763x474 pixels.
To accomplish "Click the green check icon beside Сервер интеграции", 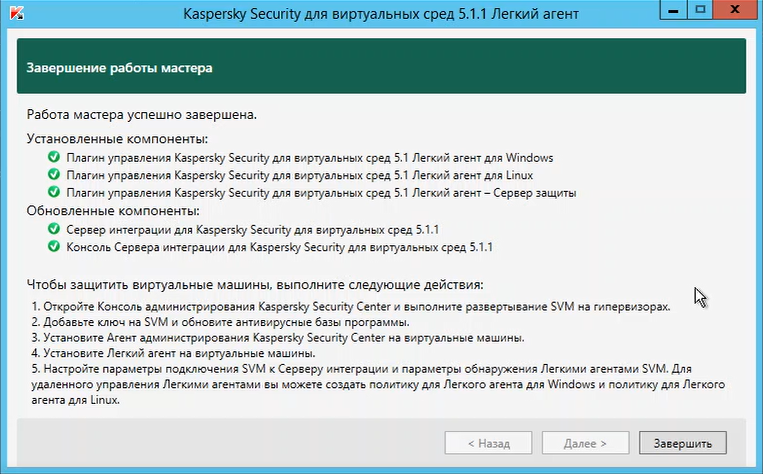I will pyautogui.click(x=54, y=228).
